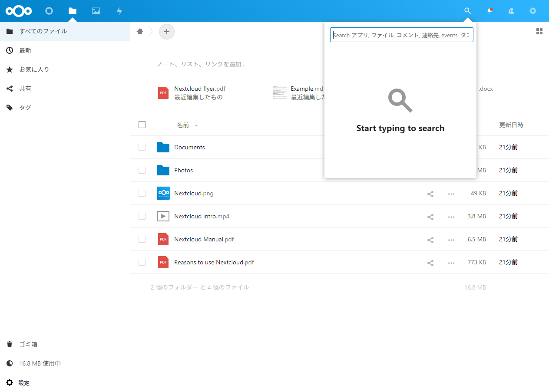Switch to grid view icon
The width and height of the screenshot is (549, 392).
pos(539,31)
